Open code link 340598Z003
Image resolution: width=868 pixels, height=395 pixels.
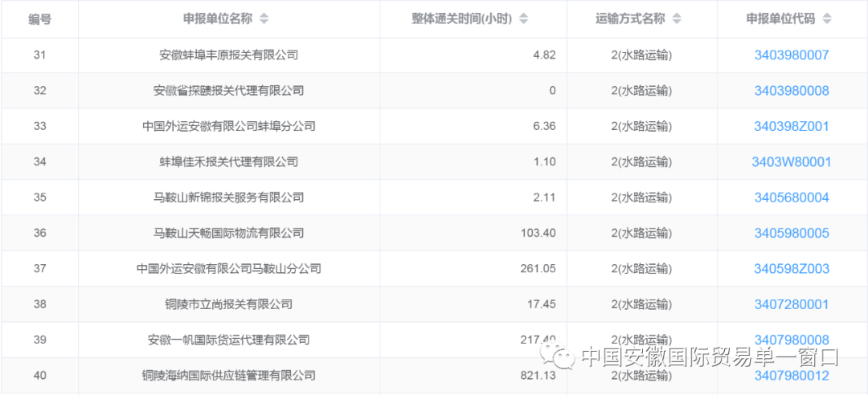pyautogui.click(x=792, y=269)
